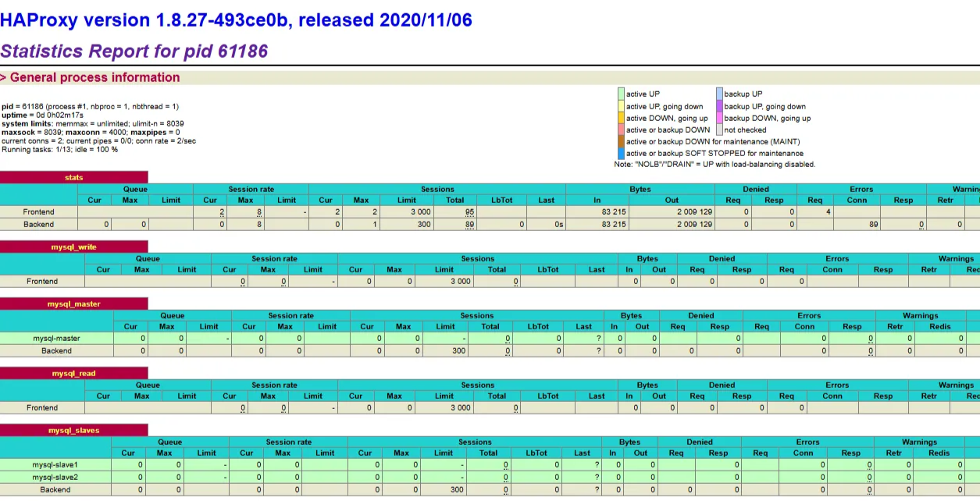Click the Backend row name in the stats table
Viewport: 980px width, 501px height.
tap(39, 224)
